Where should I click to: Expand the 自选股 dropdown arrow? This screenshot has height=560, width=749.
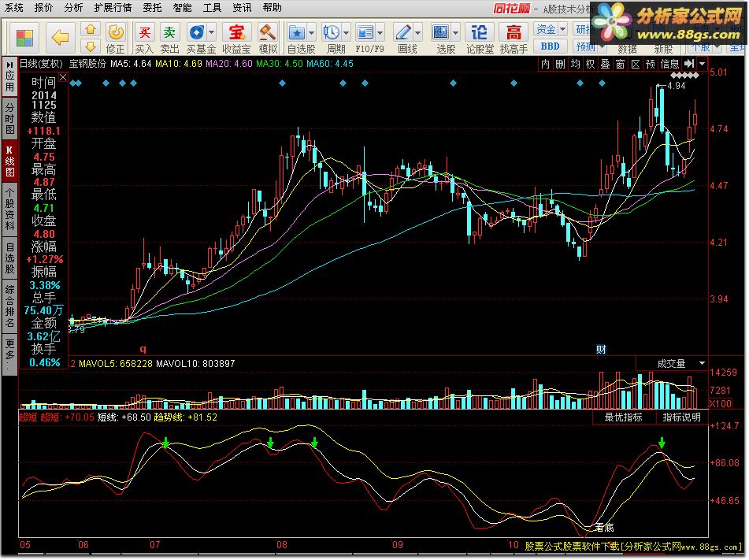coord(311,32)
